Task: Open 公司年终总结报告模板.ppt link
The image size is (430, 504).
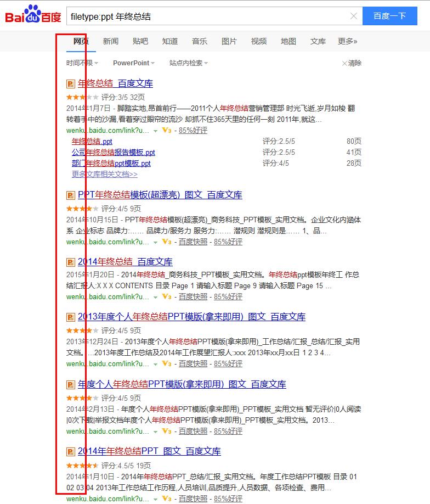Action: 114,153
